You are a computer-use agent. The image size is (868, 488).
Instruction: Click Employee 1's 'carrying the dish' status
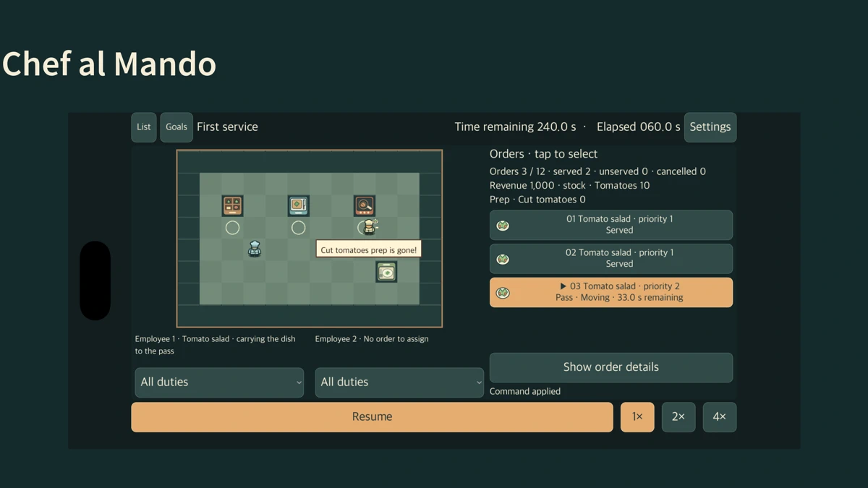pos(216,345)
